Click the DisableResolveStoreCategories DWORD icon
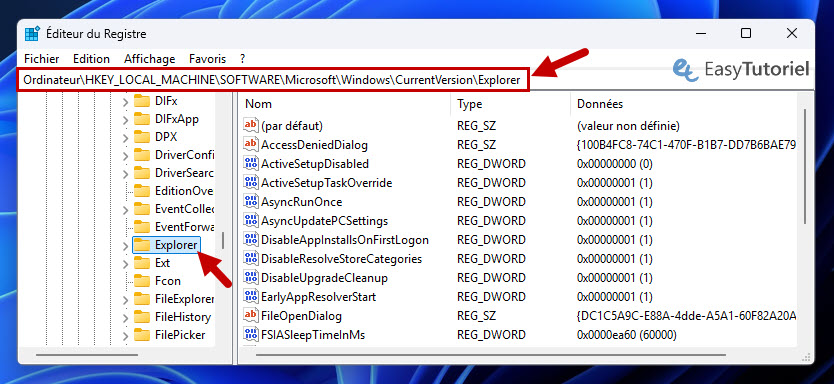The image size is (834, 384). (x=251, y=258)
